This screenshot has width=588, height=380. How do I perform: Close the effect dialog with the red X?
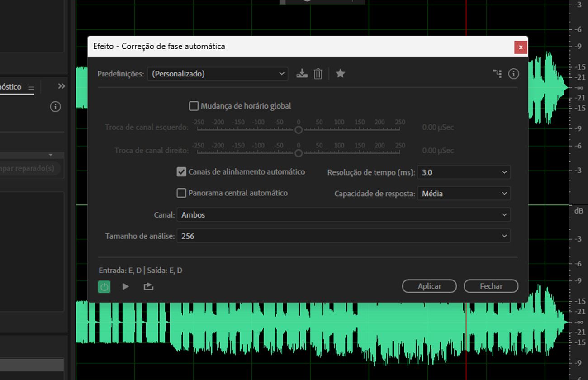pos(521,47)
